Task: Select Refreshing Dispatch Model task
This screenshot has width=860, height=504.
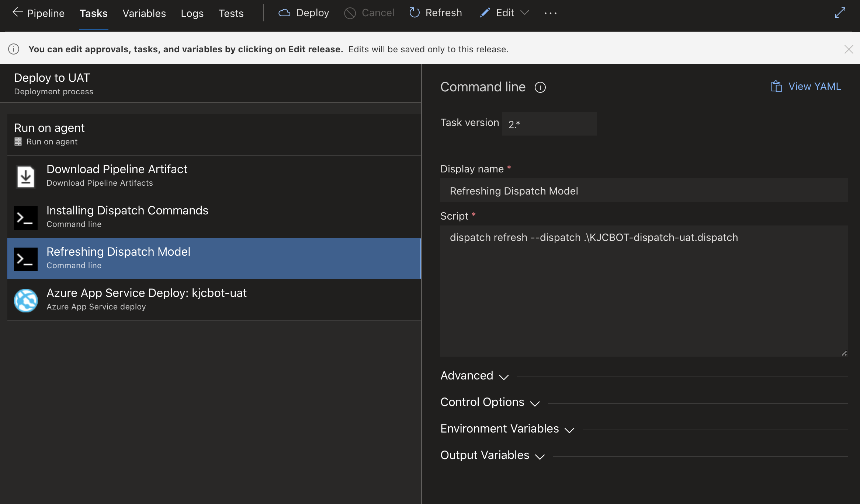Action: tap(214, 259)
